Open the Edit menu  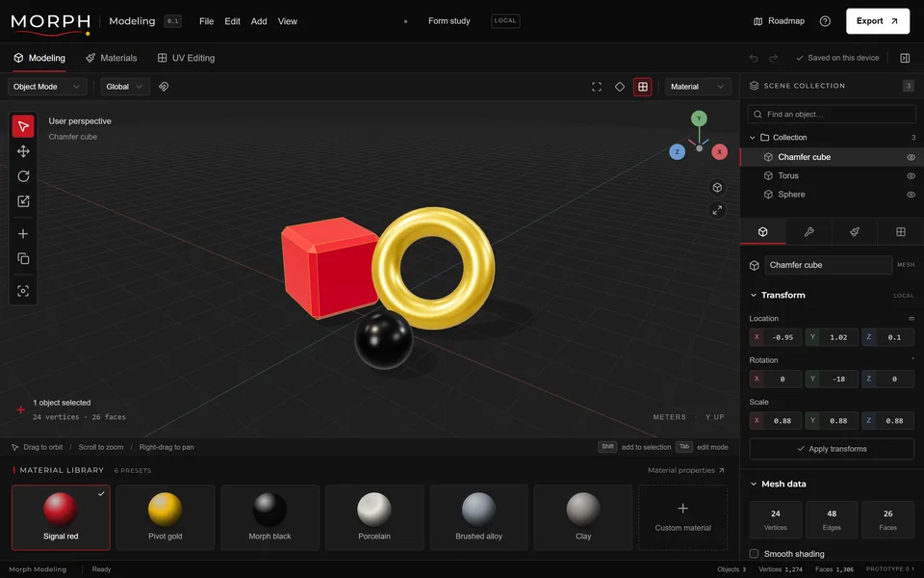tap(232, 21)
